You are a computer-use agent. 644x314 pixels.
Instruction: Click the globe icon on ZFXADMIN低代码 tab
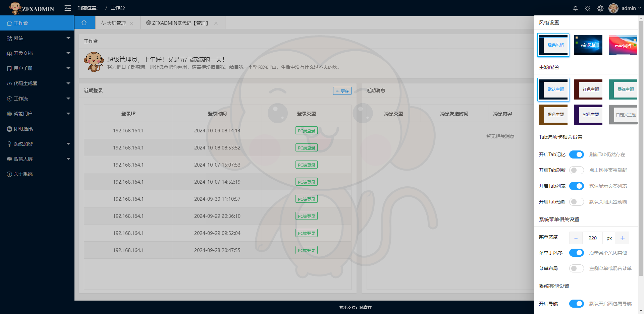pyautogui.click(x=149, y=23)
